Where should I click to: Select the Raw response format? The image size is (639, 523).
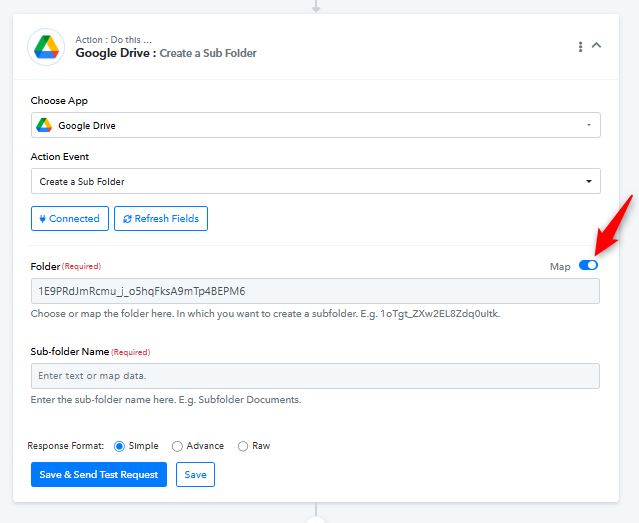click(x=243, y=446)
